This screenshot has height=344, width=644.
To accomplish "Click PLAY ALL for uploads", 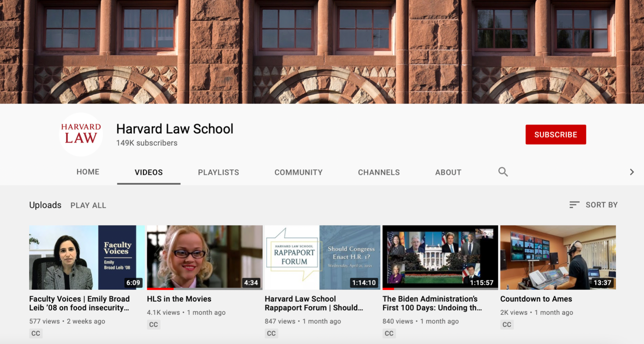I will 88,205.
